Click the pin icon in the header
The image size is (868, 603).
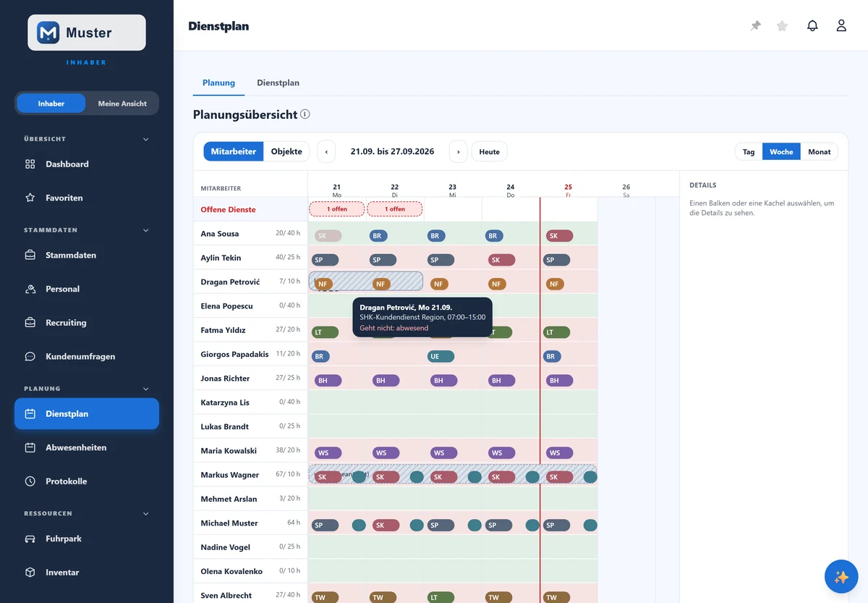(756, 26)
